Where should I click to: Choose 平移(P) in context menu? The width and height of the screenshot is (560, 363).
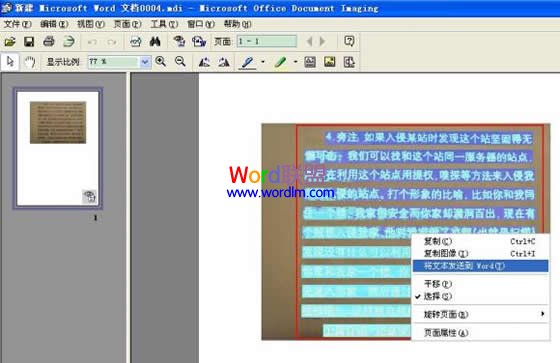click(x=480, y=284)
